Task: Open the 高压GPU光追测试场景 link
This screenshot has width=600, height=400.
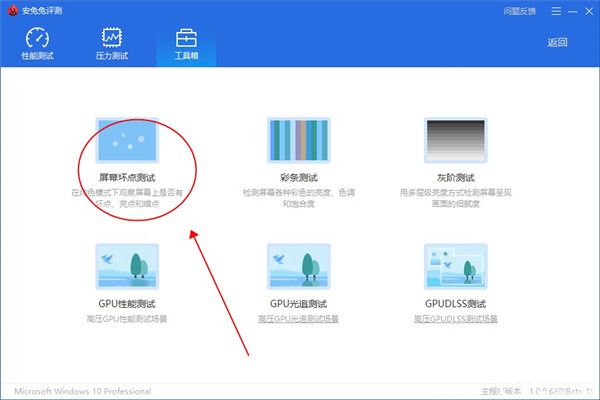Action: (298, 319)
